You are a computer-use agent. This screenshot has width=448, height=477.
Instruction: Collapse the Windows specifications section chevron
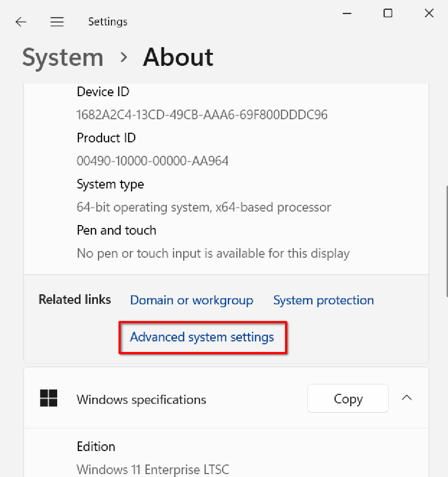[407, 398]
